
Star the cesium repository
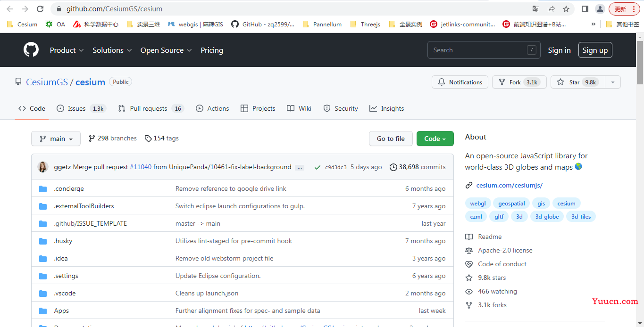click(577, 82)
